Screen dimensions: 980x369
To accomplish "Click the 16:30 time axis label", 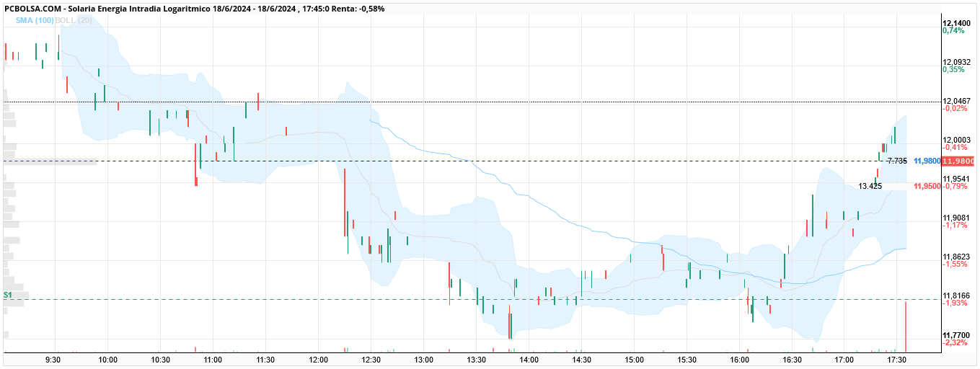I will [793, 359].
